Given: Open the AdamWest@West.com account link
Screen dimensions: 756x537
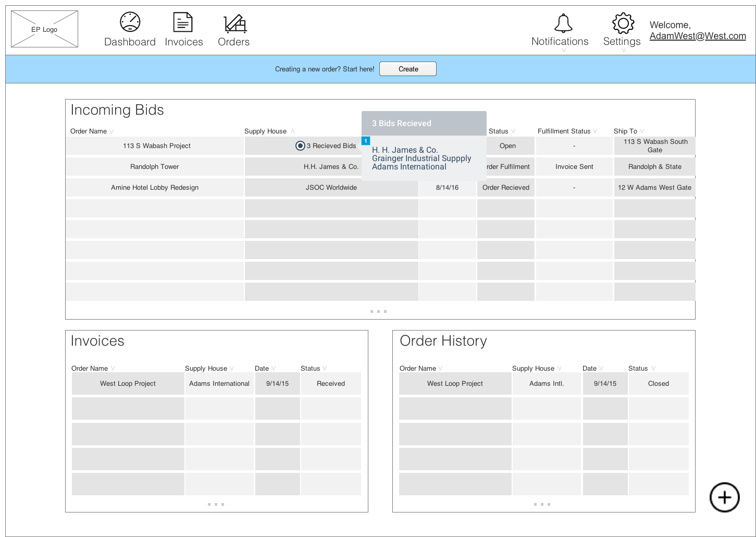Looking at the screenshot, I should click(x=698, y=36).
